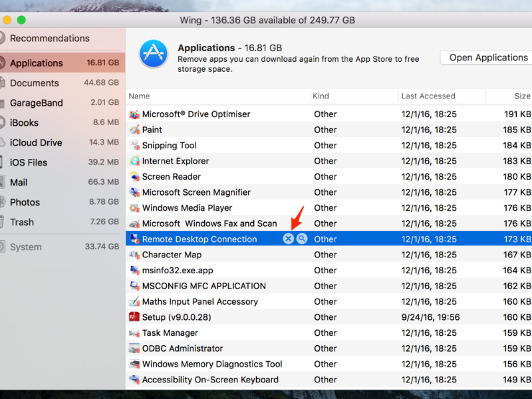This screenshot has width=532, height=399.
Task: Select the Windows Media Player app icon
Action: point(134,208)
